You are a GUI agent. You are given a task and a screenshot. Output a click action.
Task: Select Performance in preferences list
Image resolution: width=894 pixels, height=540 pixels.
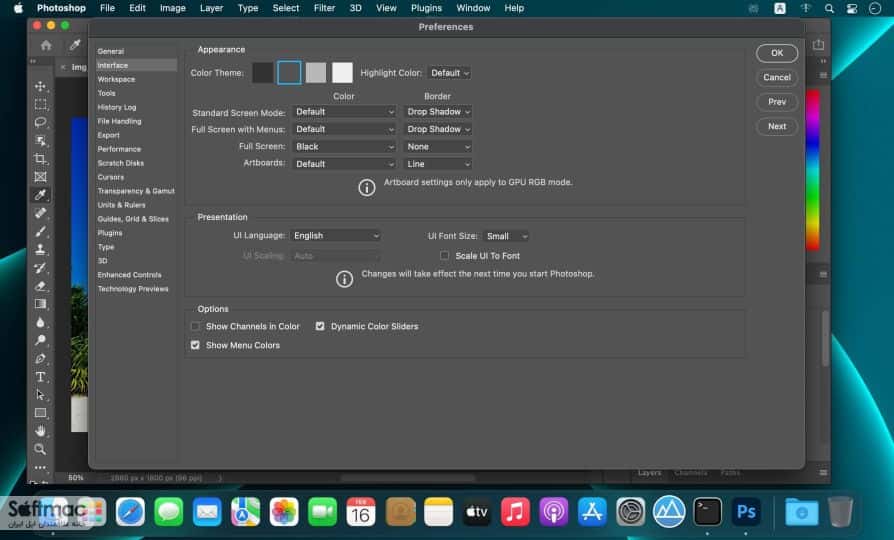coord(119,149)
